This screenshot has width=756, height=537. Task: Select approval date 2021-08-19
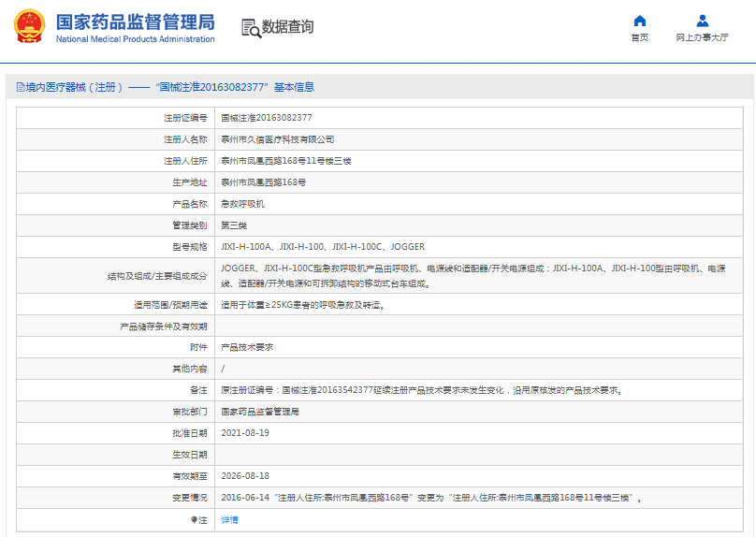coord(245,433)
